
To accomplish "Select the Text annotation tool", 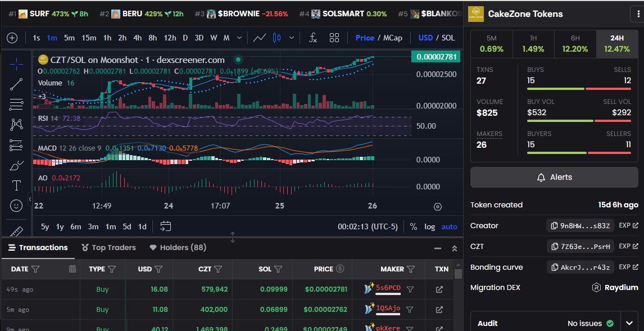I will tap(16, 185).
